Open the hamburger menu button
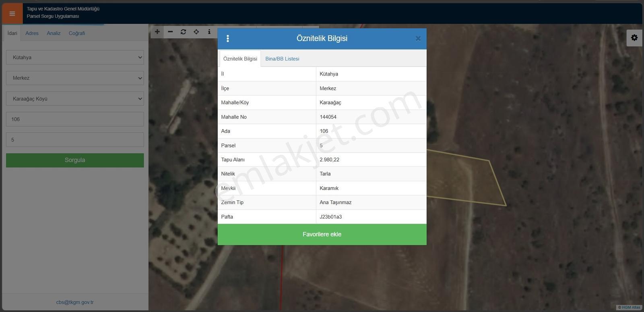Viewport: 644px width, 312px height. pos(12,14)
